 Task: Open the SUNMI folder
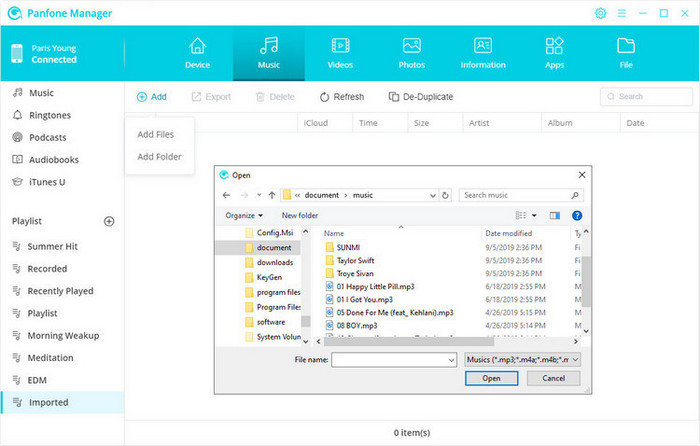[x=343, y=247]
